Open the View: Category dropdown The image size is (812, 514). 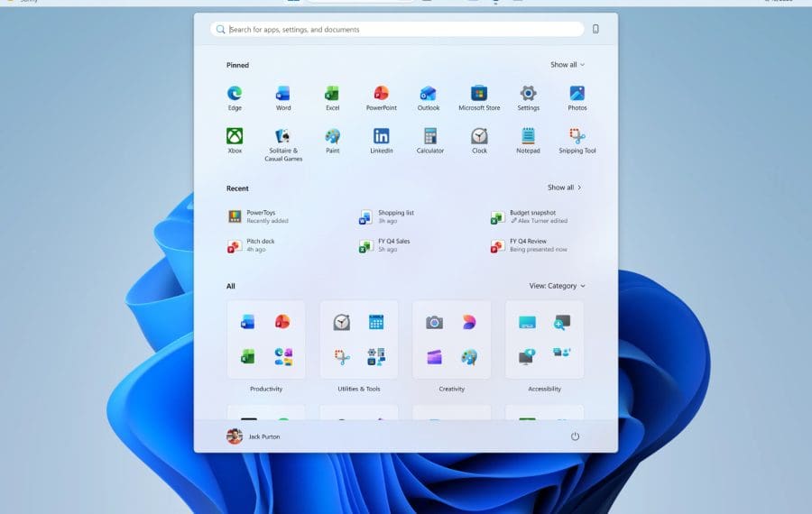pos(557,286)
